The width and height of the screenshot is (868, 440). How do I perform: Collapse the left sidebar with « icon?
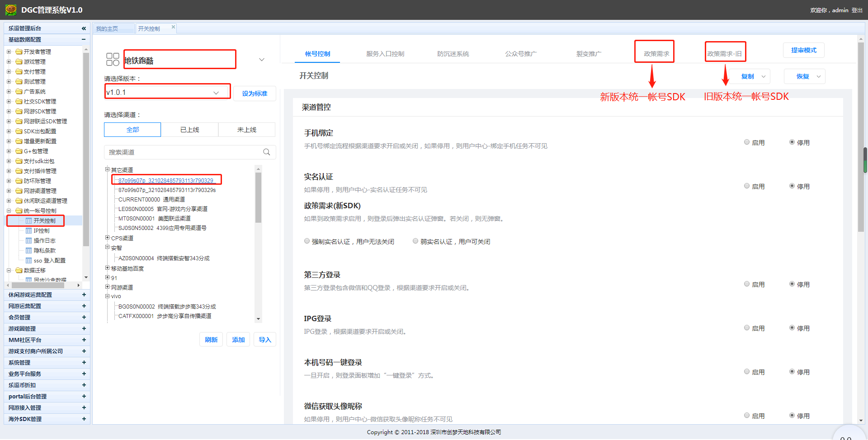pos(84,28)
